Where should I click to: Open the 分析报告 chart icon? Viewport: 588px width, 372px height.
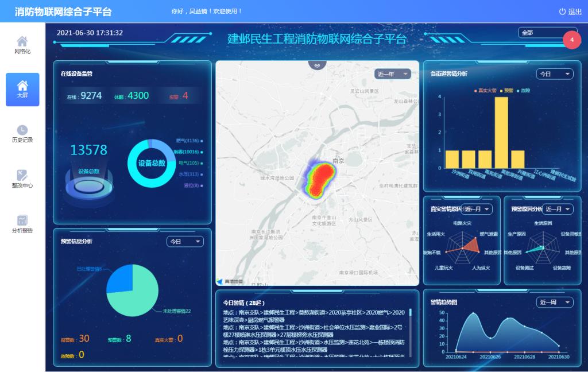coord(22,220)
